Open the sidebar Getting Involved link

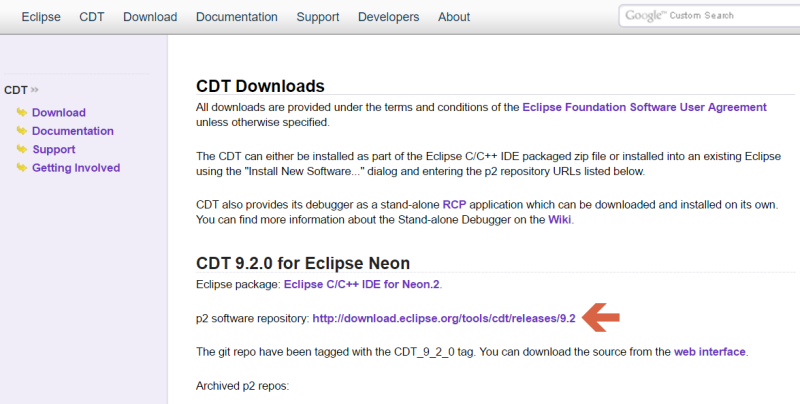[x=76, y=168]
